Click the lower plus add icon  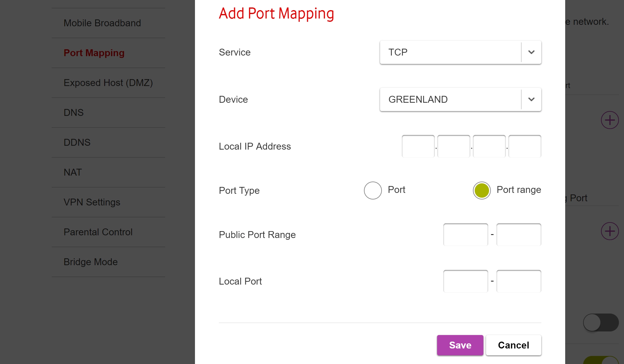point(609,231)
